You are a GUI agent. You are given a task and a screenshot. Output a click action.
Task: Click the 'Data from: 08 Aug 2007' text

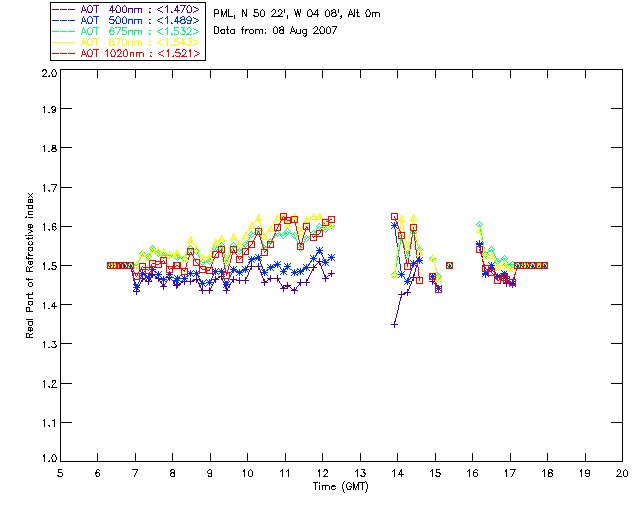pyautogui.click(x=275, y=31)
